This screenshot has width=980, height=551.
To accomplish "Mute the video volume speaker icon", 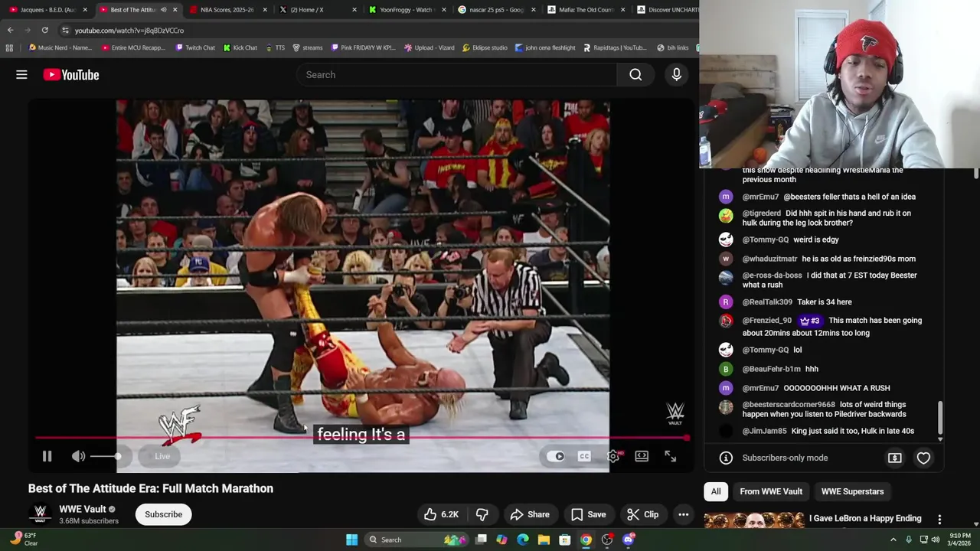I will 78,456.
